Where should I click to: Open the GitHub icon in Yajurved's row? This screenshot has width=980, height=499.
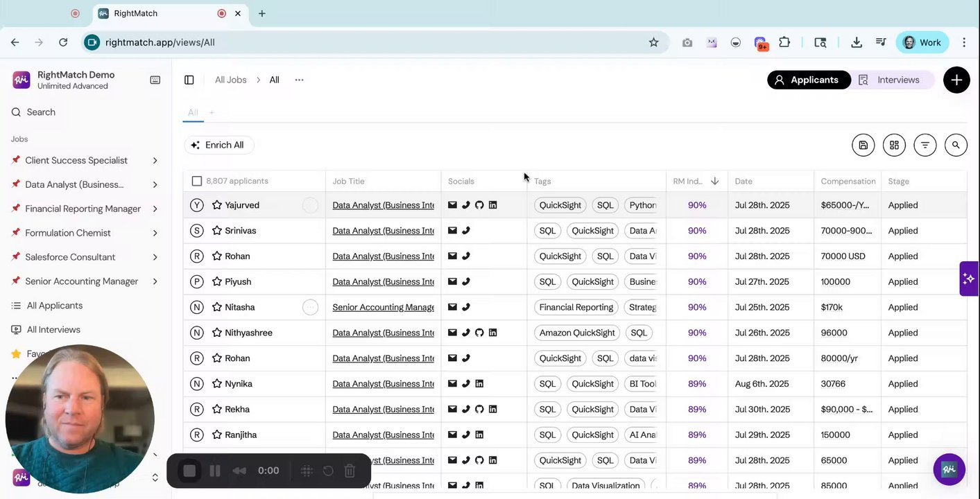tap(479, 205)
